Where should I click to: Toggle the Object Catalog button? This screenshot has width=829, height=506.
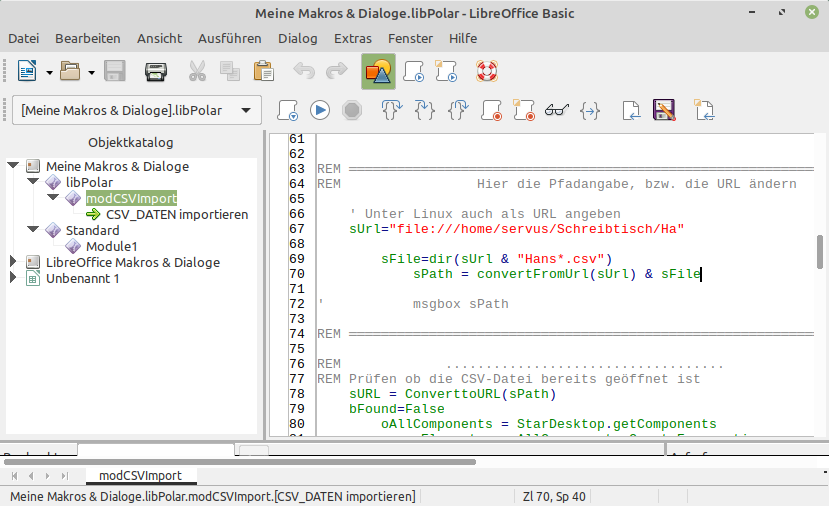pyautogui.click(x=379, y=71)
